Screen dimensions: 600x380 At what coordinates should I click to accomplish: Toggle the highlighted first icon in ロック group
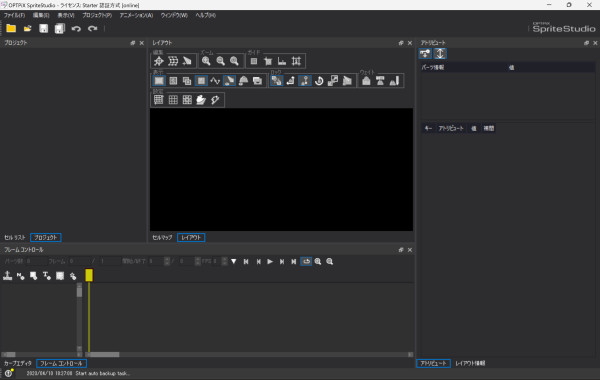tap(277, 81)
